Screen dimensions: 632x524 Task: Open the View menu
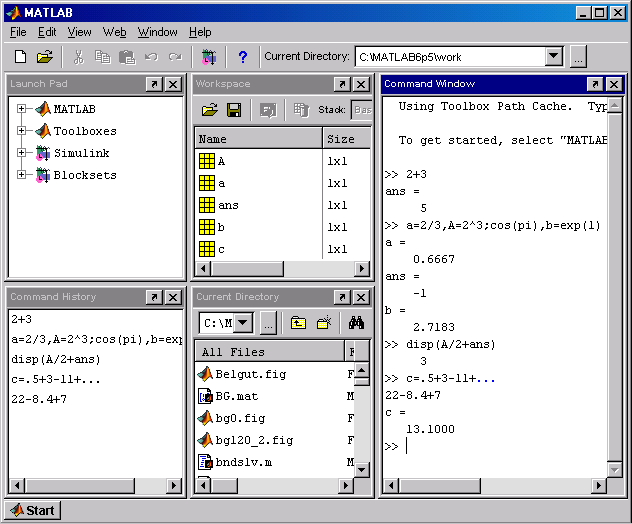(79, 32)
